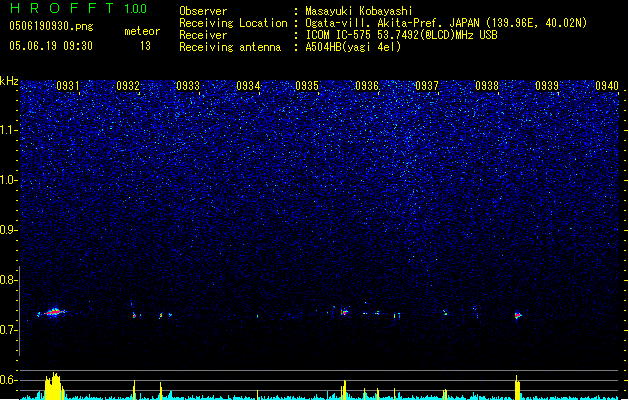Click the meteor count value 13
629x400 pixels.
(145, 46)
